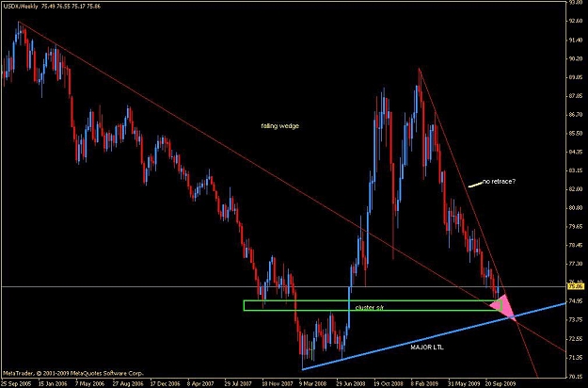Click the "80.80" price scale label

(x=576, y=208)
